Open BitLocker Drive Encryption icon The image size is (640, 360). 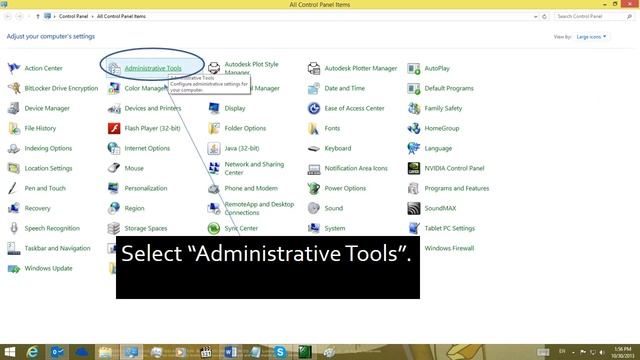coord(14,88)
